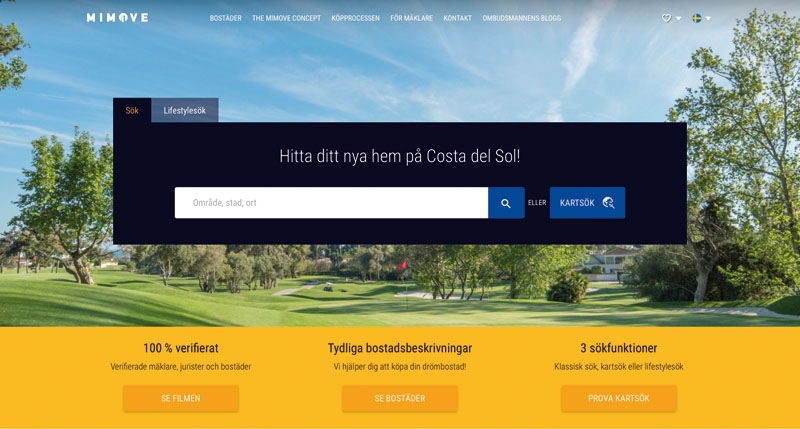The height and width of the screenshot is (429, 800).
Task: Open the Kontakt page
Action: 458,18
